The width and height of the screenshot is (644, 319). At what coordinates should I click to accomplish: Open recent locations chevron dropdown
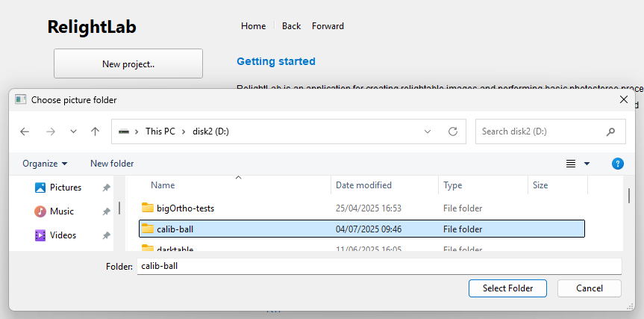pyautogui.click(x=74, y=131)
